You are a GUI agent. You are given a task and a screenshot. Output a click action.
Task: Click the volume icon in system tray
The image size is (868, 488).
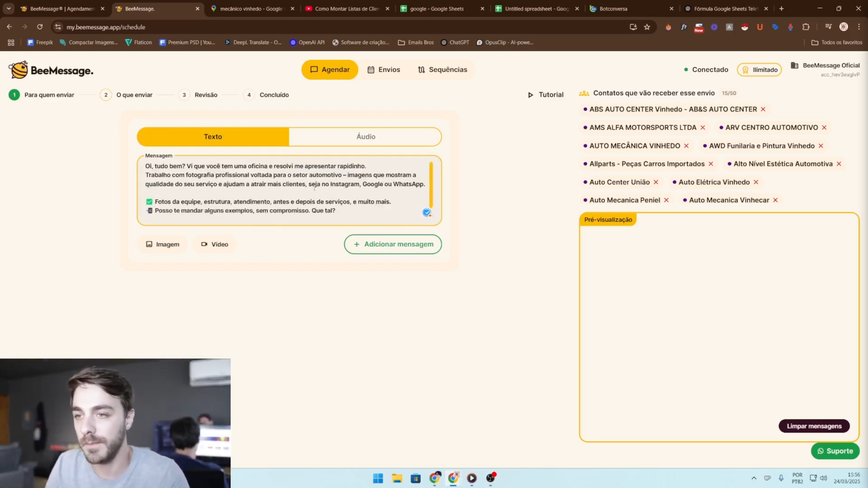click(823, 478)
